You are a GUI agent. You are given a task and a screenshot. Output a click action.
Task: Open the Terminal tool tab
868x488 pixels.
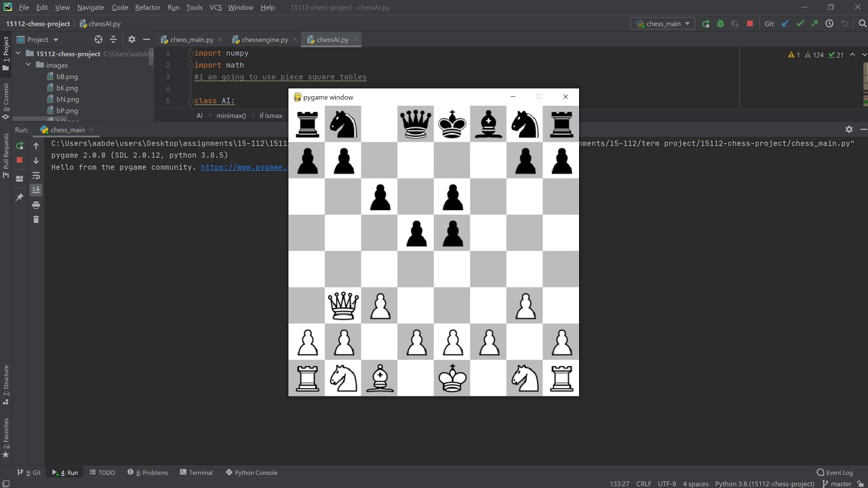(x=196, y=472)
